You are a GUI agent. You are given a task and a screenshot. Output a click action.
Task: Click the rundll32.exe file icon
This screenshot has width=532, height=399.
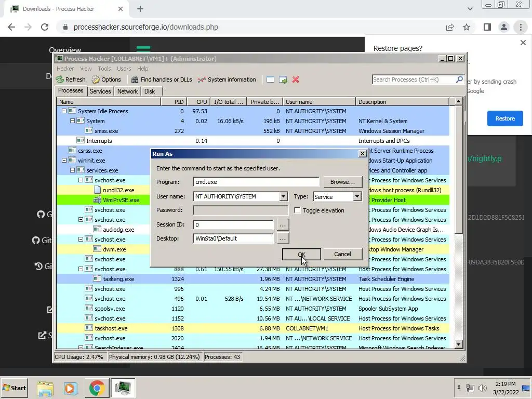(97, 190)
